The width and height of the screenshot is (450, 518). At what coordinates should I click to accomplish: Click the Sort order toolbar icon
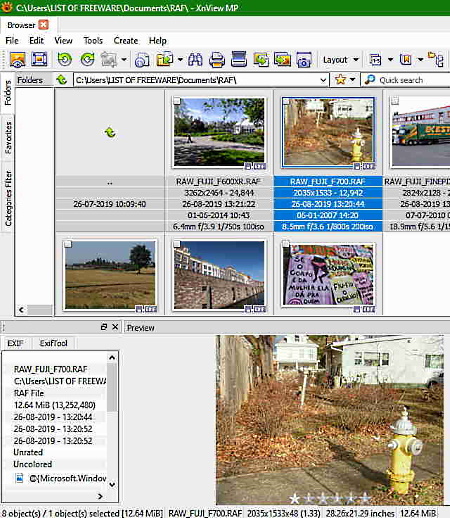pos(375,60)
